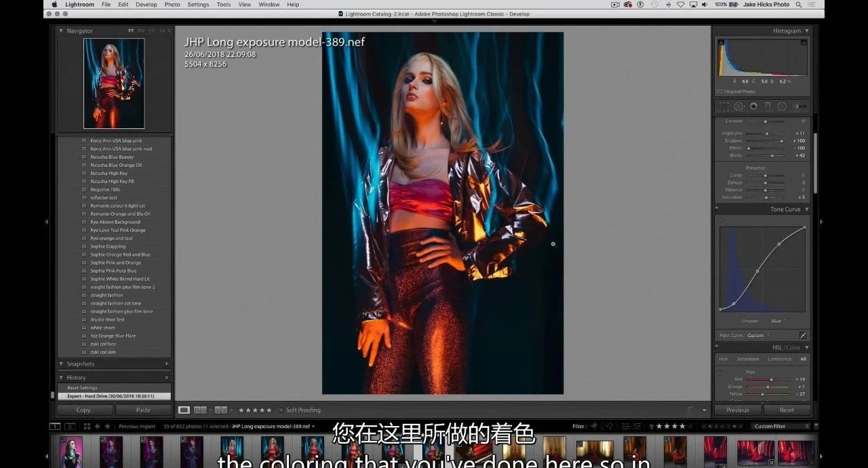The image size is (868, 468).
Task: Pick the Adjustment Brush tool
Action: [x=800, y=106]
